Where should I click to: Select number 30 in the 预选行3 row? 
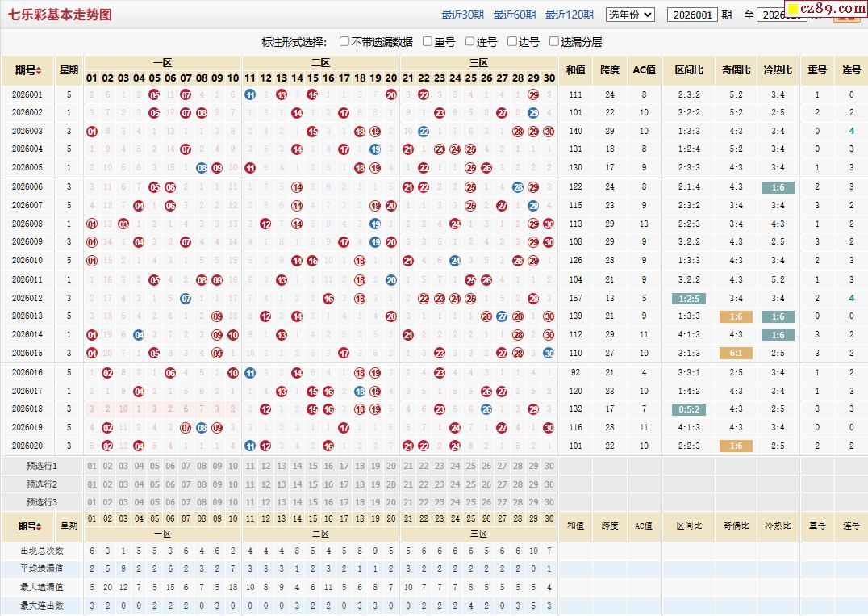[x=549, y=502]
